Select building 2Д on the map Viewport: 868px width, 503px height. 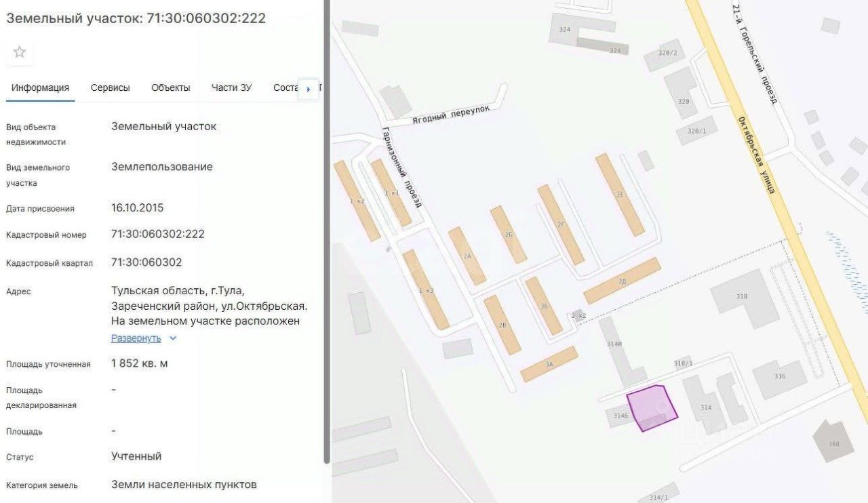(622, 281)
